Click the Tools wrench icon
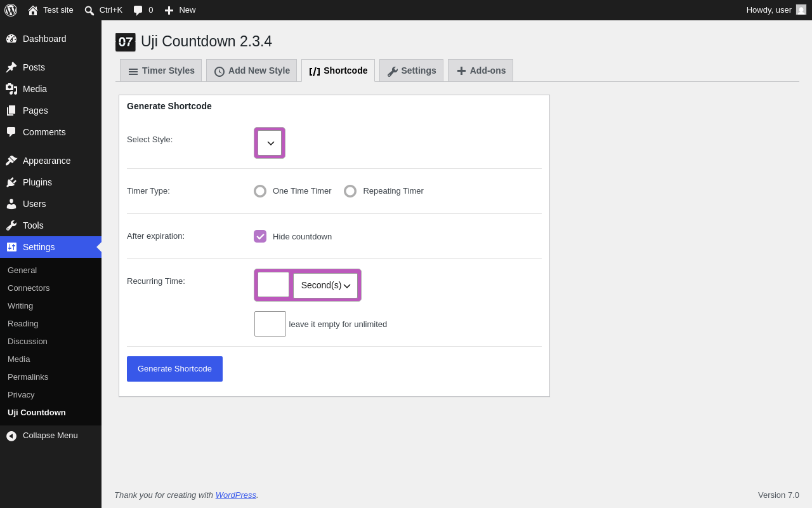The width and height of the screenshot is (812, 508). (x=11, y=225)
